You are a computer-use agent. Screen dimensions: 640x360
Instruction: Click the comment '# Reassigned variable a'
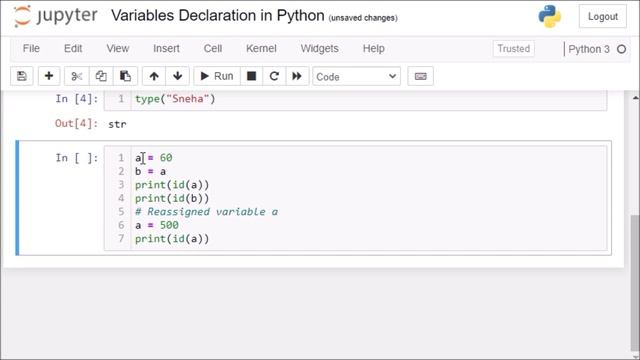[207, 212]
